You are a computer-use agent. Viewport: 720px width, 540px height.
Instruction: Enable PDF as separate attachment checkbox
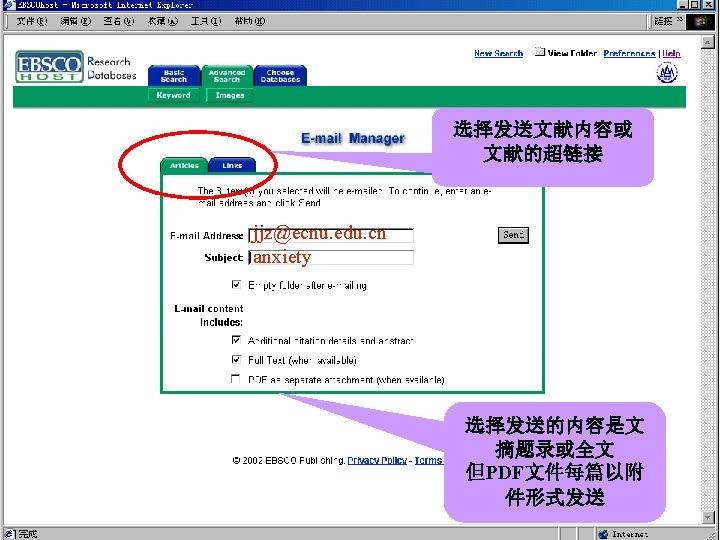pyautogui.click(x=236, y=379)
